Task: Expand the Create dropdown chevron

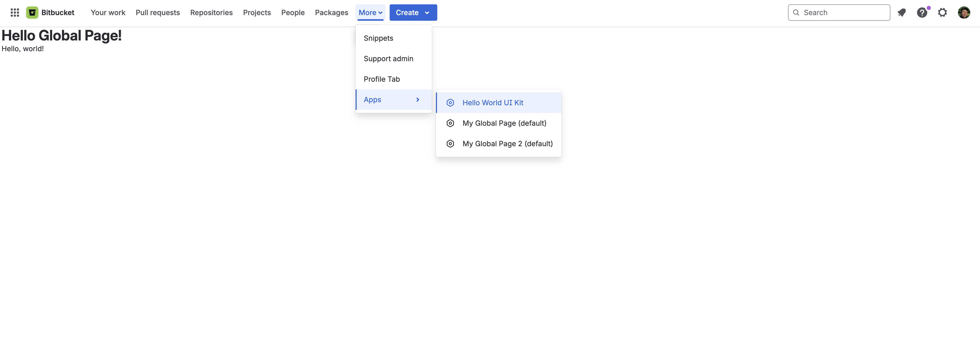Action: (427, 12)
